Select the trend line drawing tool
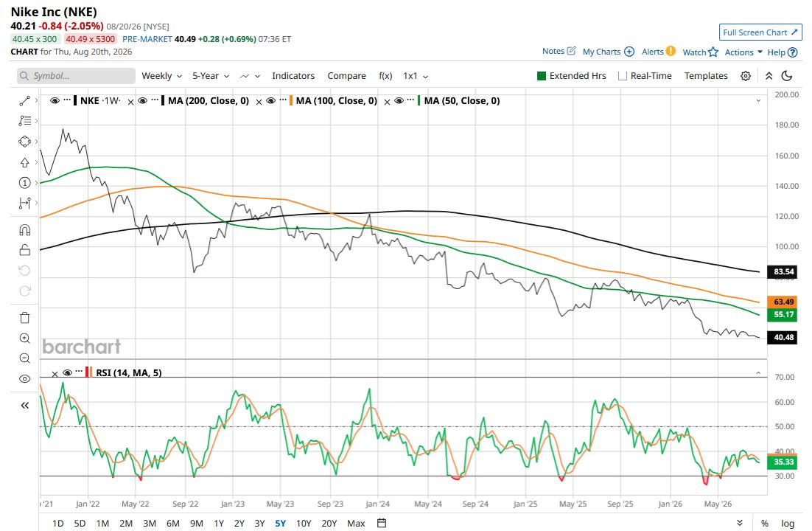This screenshot has height=531, width=812. coord(24,100)
